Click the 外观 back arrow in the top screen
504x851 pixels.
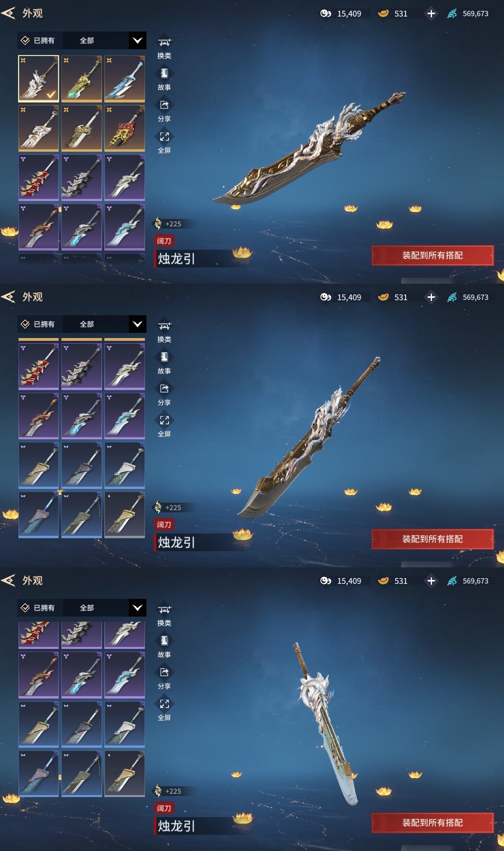pos(8,13)
